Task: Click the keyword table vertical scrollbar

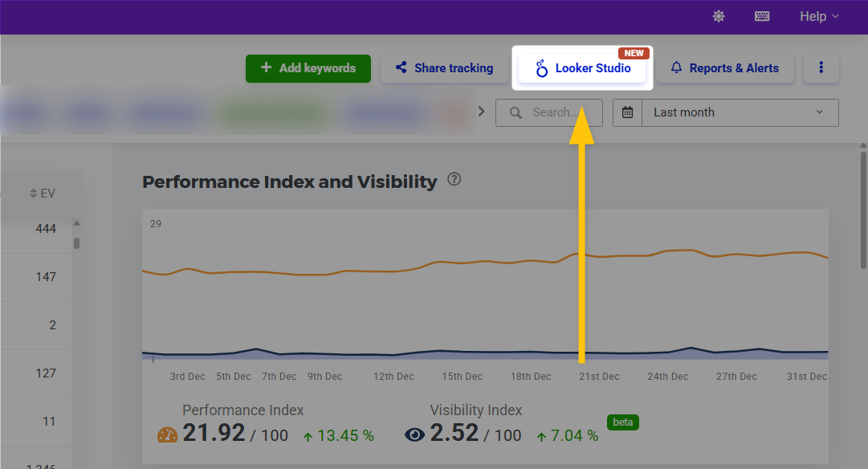Action: pyautogui.click(x=77, y=242)
